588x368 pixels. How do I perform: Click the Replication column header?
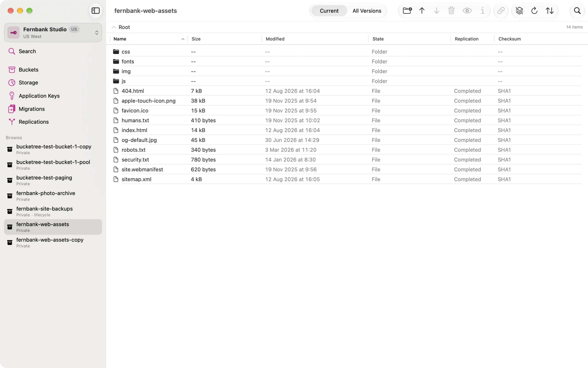[472, 39]
